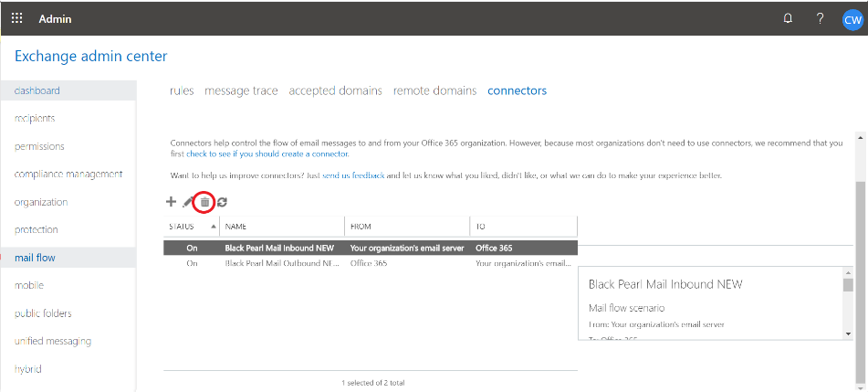868x392 pixels.
Task: Select the Black Pearl Mail Outbound row
Action: point(371,263)
